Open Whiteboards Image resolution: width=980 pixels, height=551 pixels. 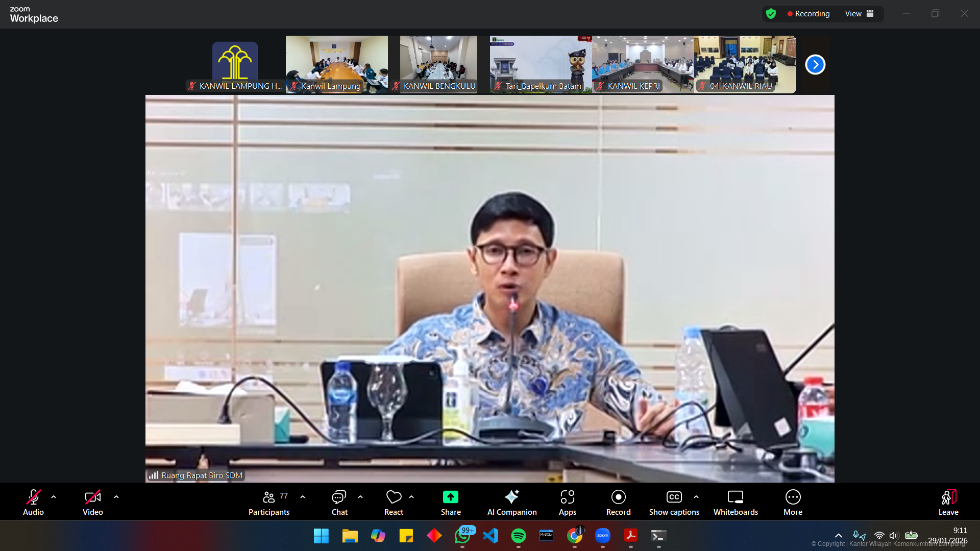click(735, 503)
